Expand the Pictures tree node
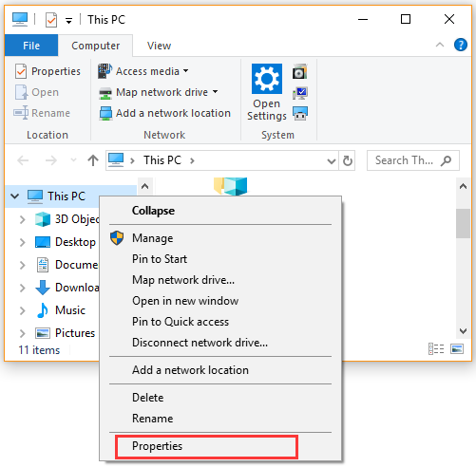The height and width of the screenshot is (467, 476). click(22, 333)
